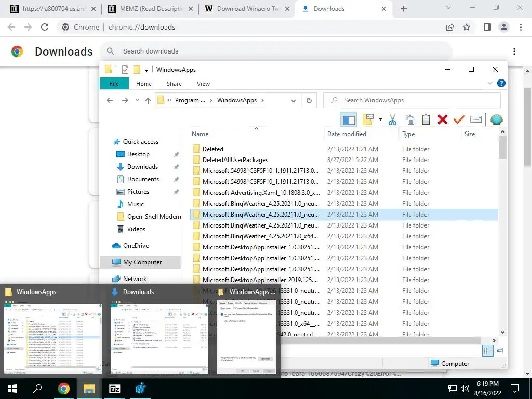Switch to Download Winaero Tweaker tab

(x=248, y=9)
